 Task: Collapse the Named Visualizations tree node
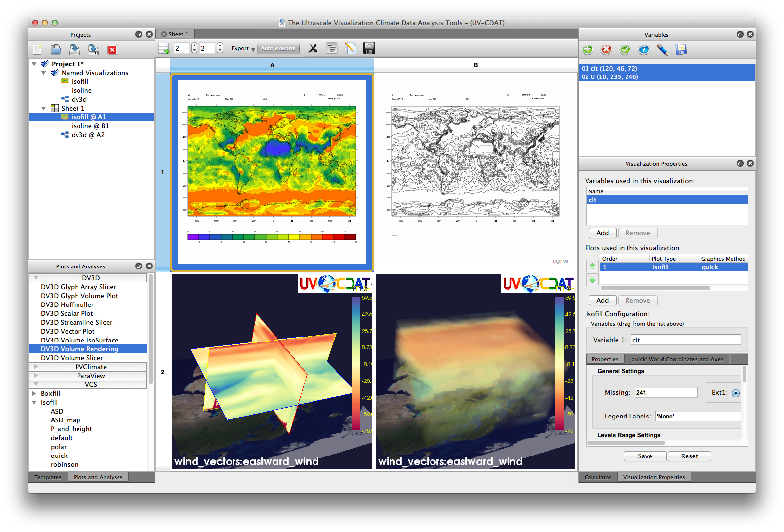44,73
